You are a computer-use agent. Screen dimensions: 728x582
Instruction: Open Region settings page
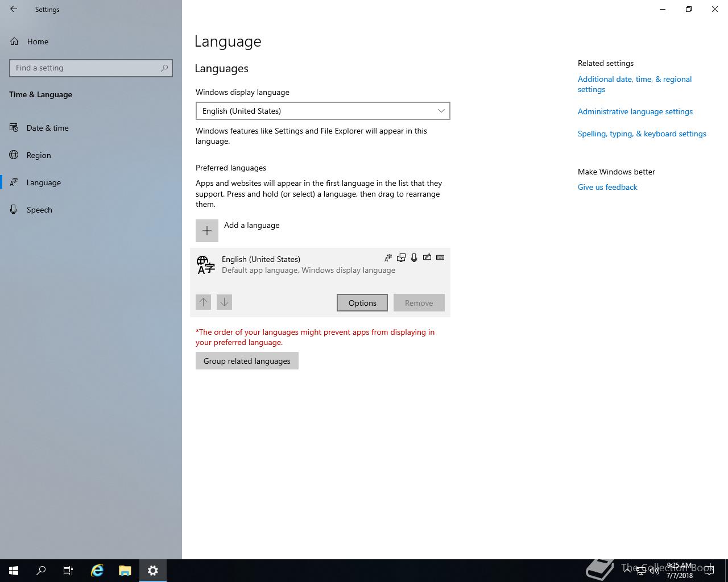pos(91,155)
